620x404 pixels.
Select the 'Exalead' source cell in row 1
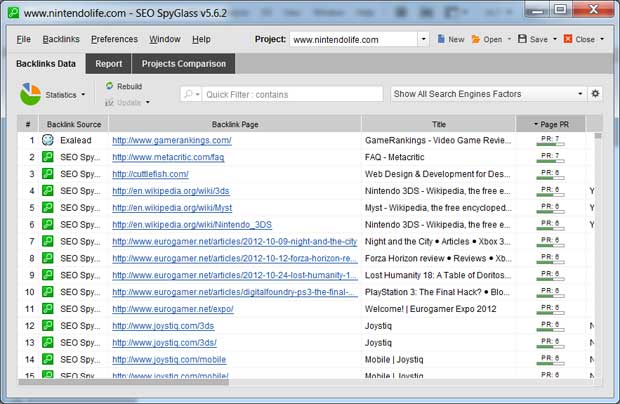click(76, 140)
